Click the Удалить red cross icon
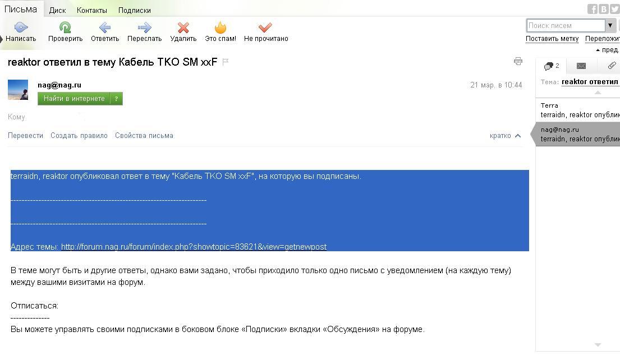620x364 pixels. coord(183,27)
